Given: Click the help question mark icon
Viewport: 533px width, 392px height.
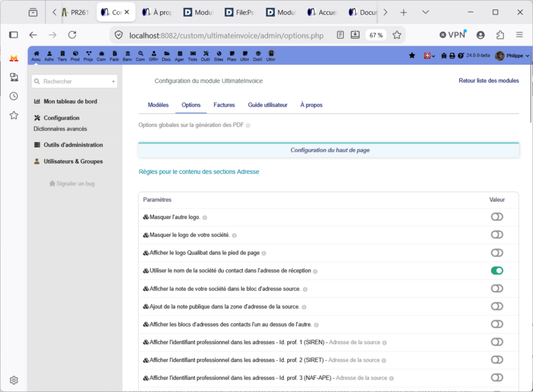Looking at the screenshot, I should (460, 55).
